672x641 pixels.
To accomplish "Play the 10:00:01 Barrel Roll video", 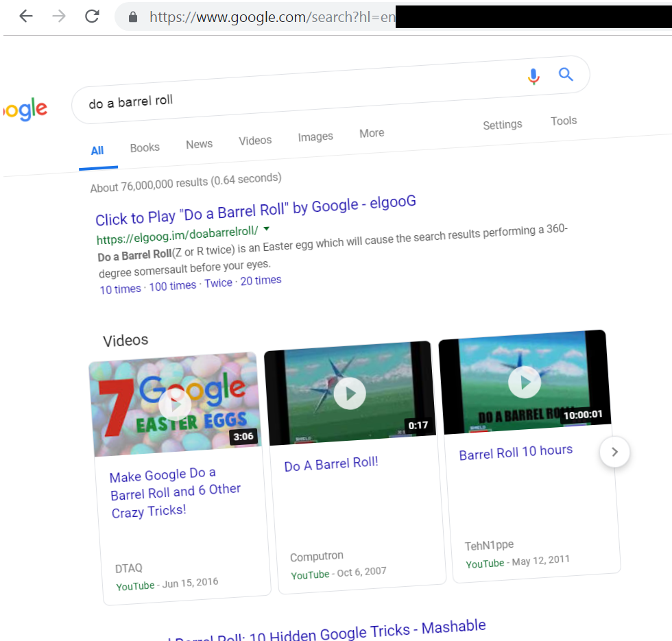I will point(525,383).
